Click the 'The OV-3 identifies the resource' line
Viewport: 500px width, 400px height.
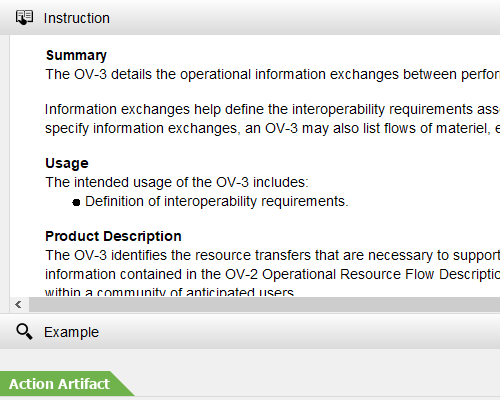(272, 255)
